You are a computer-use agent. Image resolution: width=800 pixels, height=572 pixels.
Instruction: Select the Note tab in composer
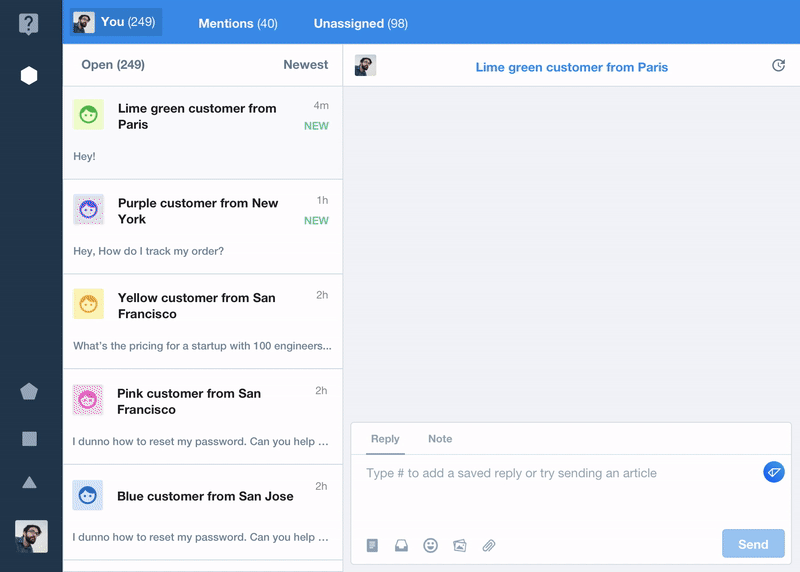440,439
